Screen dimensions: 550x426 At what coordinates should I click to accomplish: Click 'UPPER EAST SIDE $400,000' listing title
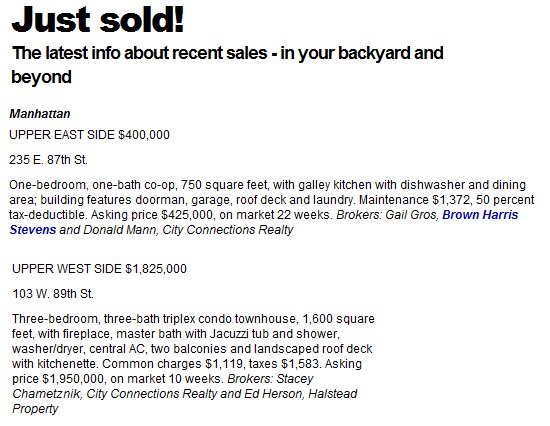click(89, 135)
